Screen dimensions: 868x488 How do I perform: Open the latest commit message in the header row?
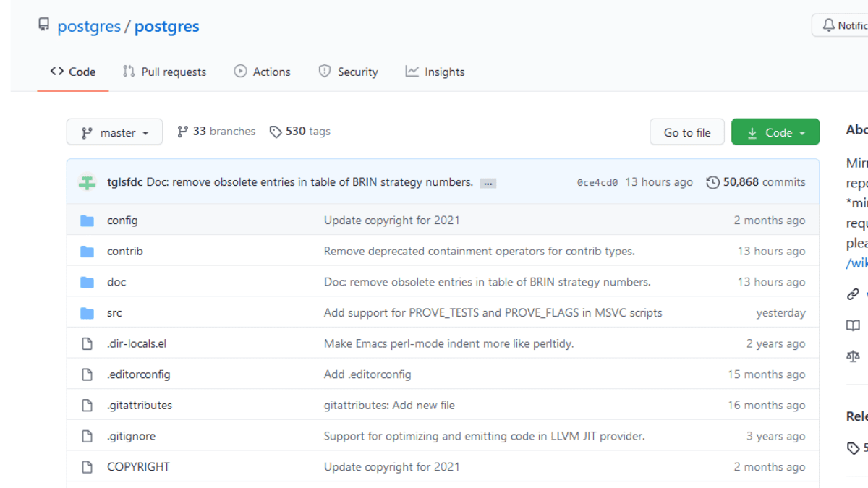310,182
